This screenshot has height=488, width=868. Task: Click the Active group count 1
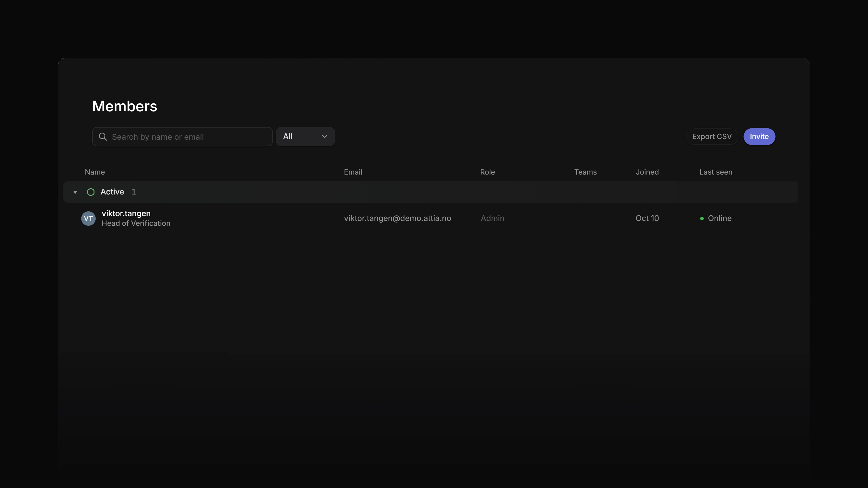point(134,192)
